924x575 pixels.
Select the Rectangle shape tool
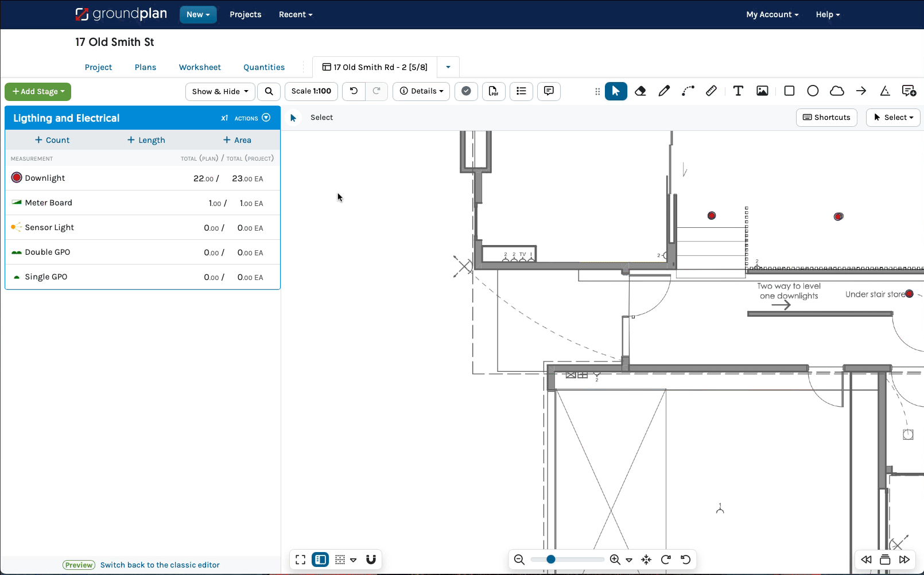click(x=789, y=91)
